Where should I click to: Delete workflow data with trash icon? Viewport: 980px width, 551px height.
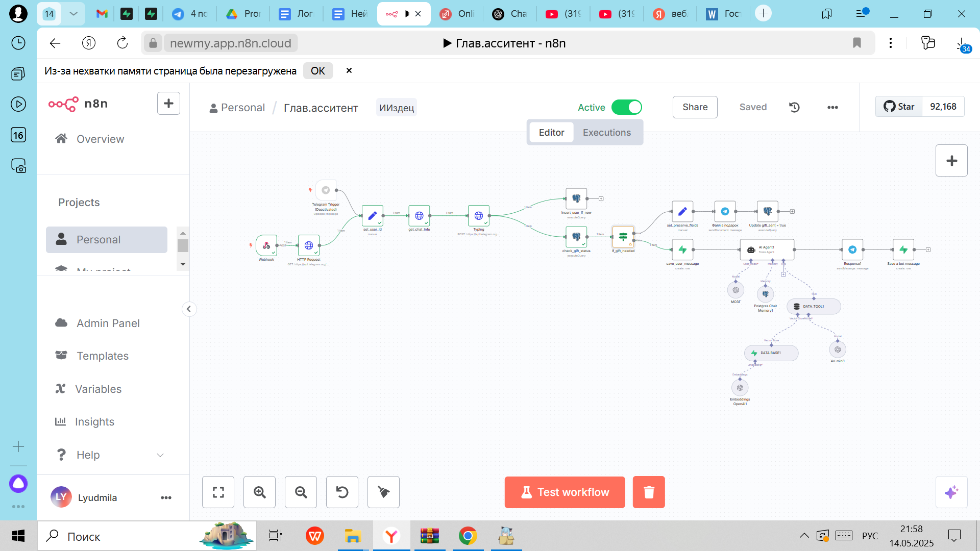click(x=649, y=492)
